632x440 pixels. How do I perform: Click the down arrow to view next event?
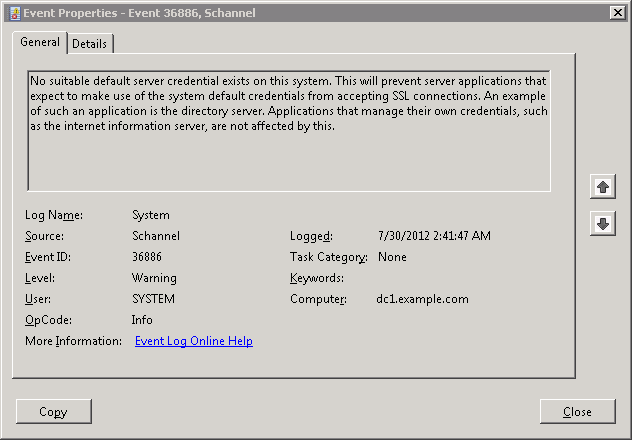pyautogui.click(x=602, y=224)
